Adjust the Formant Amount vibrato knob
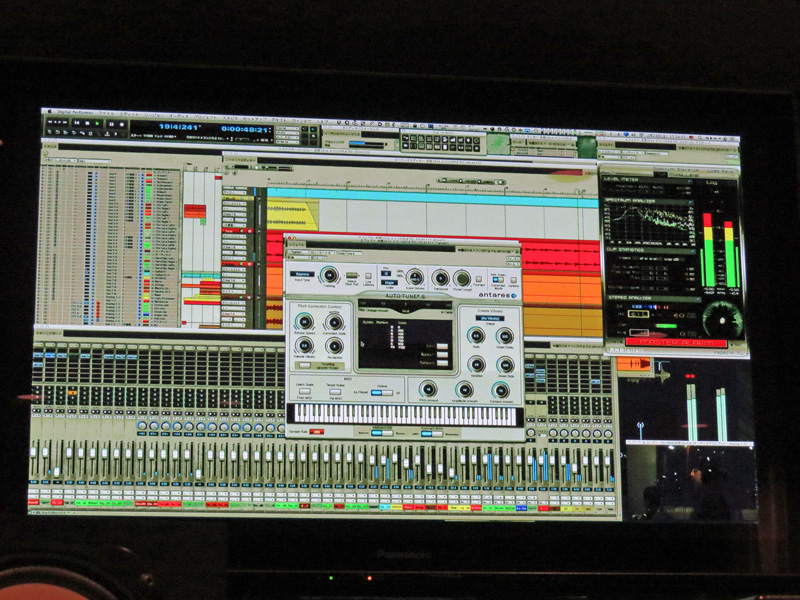 [501, 390]
